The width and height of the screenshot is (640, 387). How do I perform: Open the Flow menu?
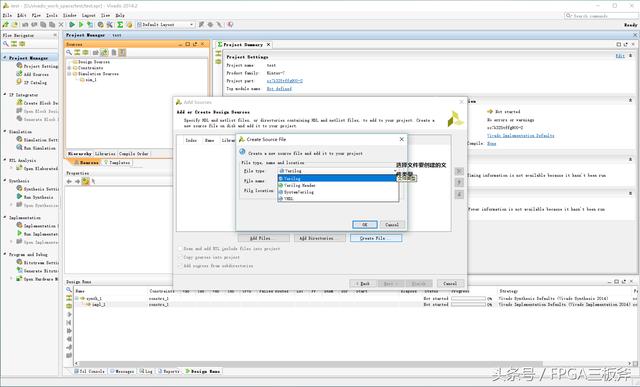point(36,15)
